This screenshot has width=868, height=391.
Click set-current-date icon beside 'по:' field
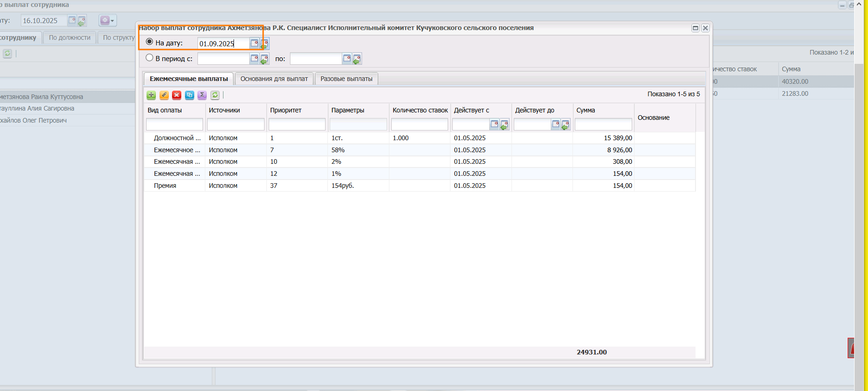click(357, 59)
